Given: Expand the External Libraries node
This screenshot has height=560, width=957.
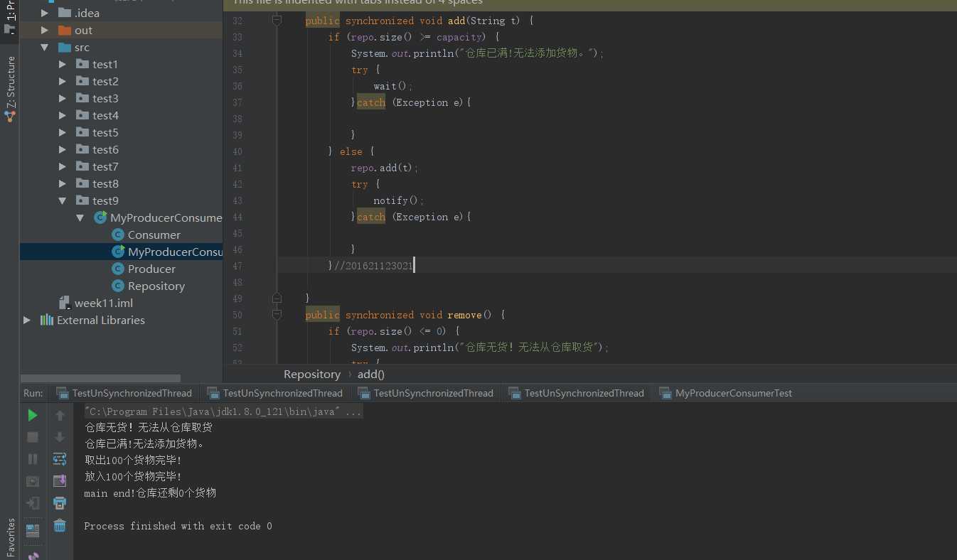Looking at the screenshot, I should (27, 320).
